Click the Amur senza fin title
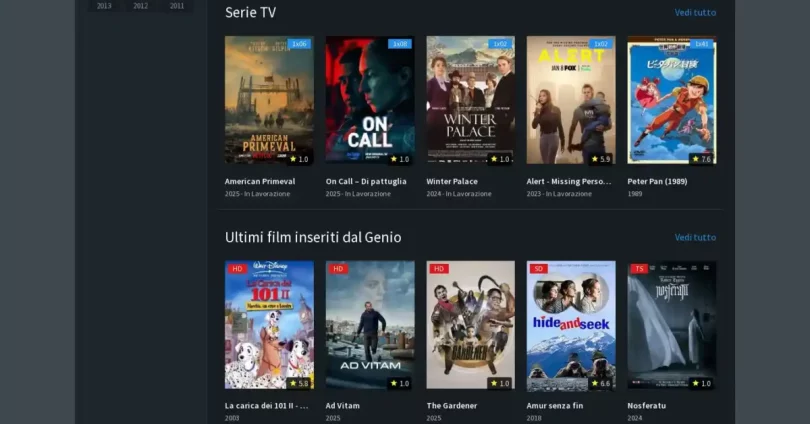This screenshot has height=424, width=810. coord(555,406)
